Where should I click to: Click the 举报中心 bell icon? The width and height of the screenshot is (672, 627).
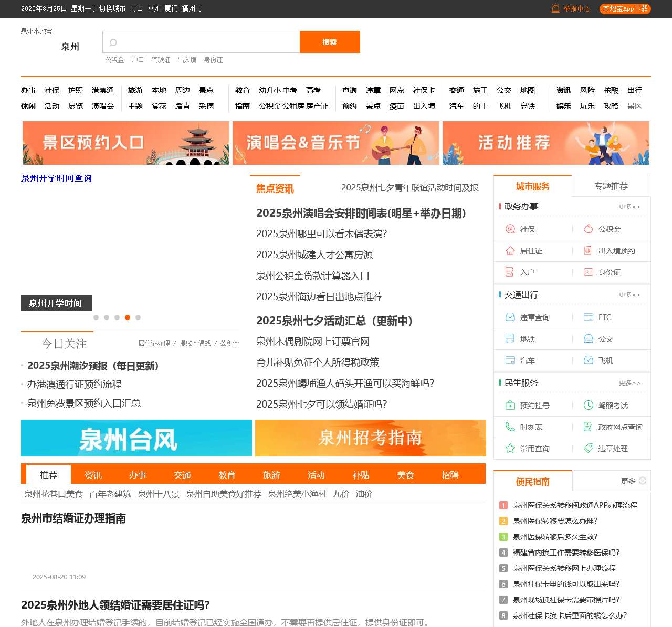click(555, 8)
